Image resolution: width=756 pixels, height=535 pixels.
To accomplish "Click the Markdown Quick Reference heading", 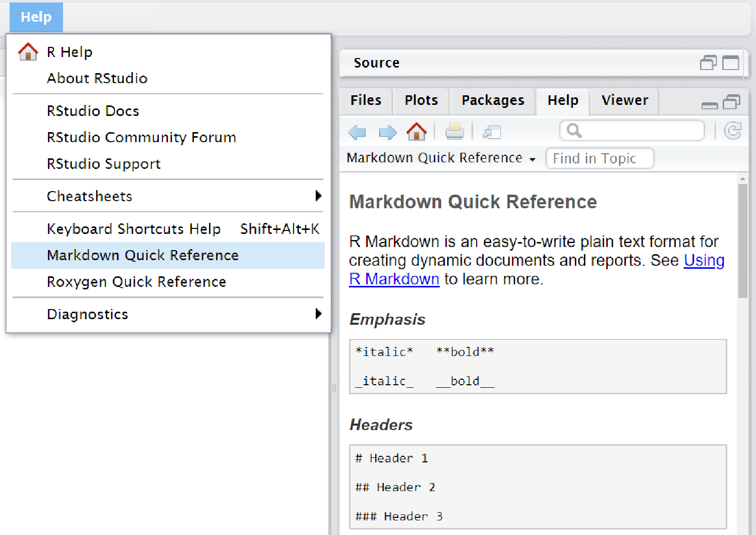I will (473, 202).
